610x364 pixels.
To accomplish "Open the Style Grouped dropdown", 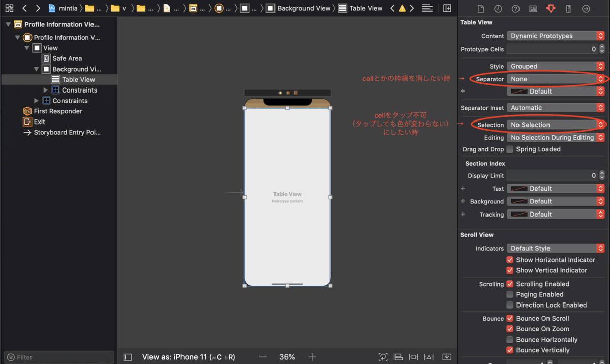I will point(556,66).
